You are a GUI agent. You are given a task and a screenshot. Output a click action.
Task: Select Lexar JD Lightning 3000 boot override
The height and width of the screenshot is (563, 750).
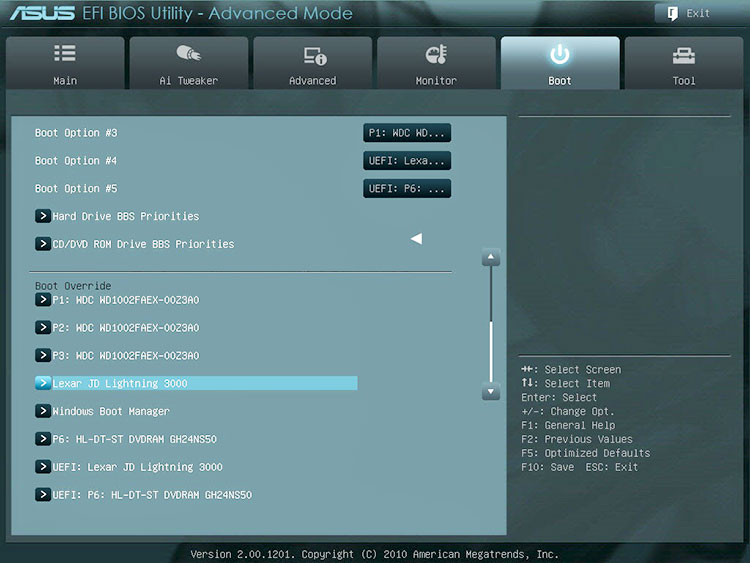pos(120,383)
